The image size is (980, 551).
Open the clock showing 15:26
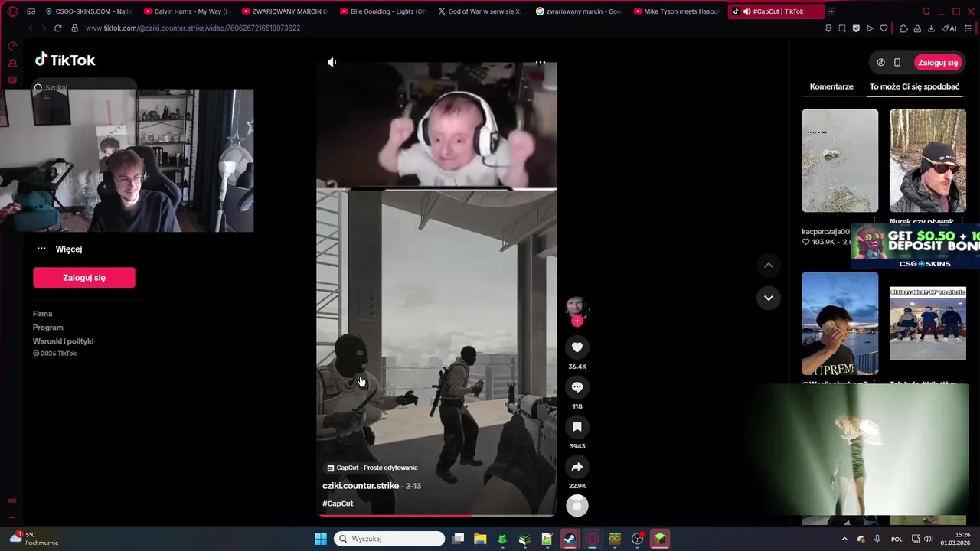tap(955, 539)
